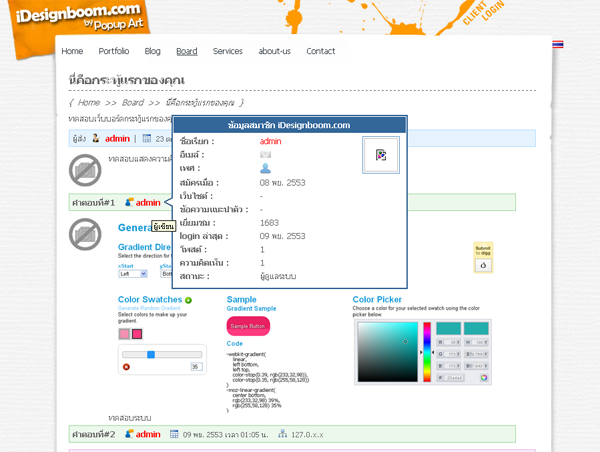Click the Gradient Sample subheading
The height and width of the screenshot is (452, 600).
click(x=251, y=308)
